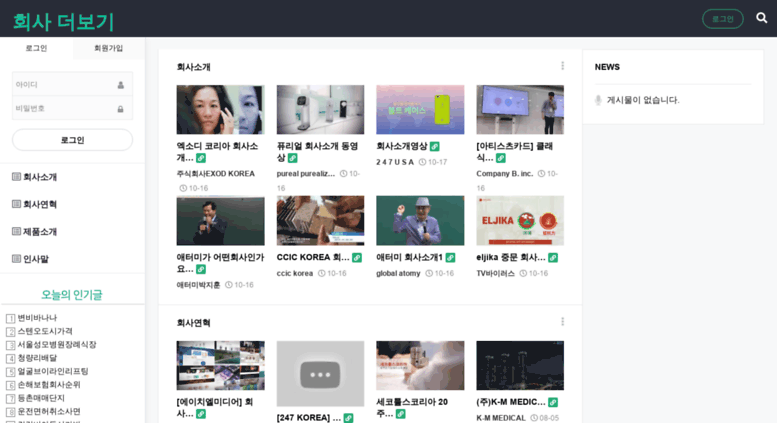
Task: Switch to the 로그인 tab in sidebar
Action: click(36, 48)
